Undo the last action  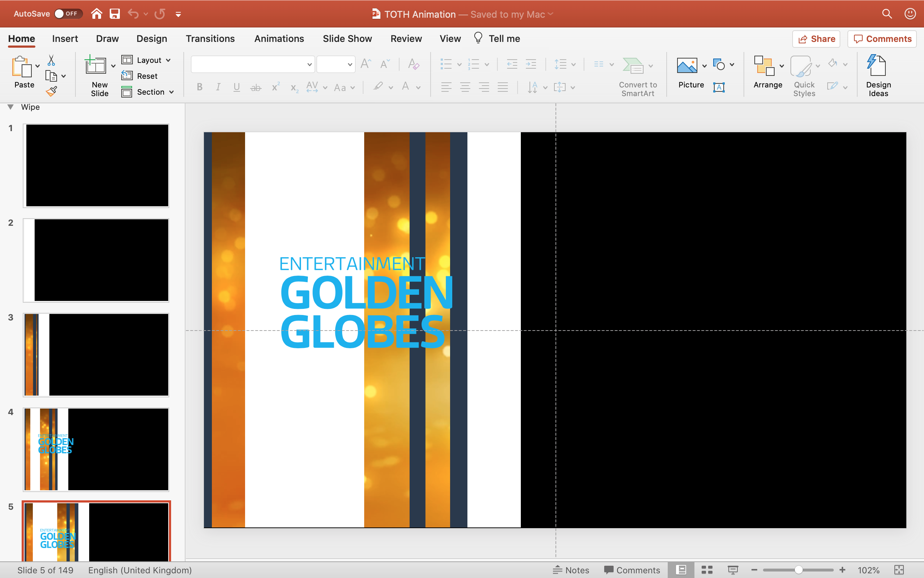point(133,14)
